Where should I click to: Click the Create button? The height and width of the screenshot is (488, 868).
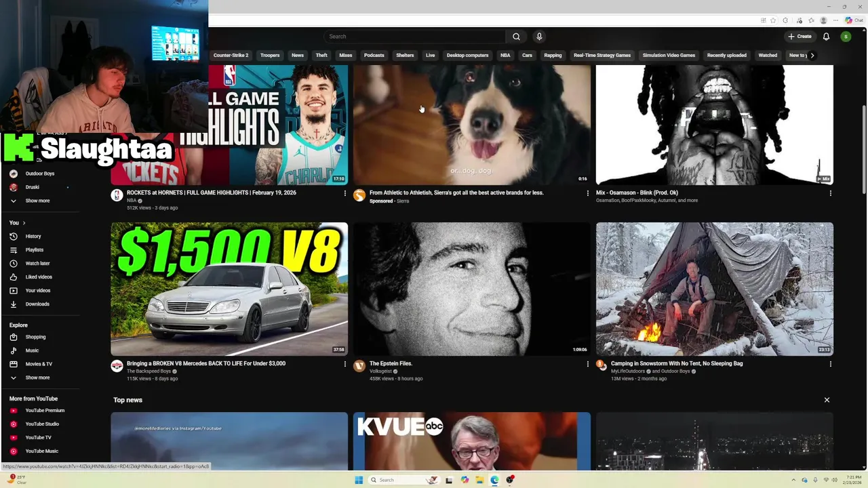point(800,37)
